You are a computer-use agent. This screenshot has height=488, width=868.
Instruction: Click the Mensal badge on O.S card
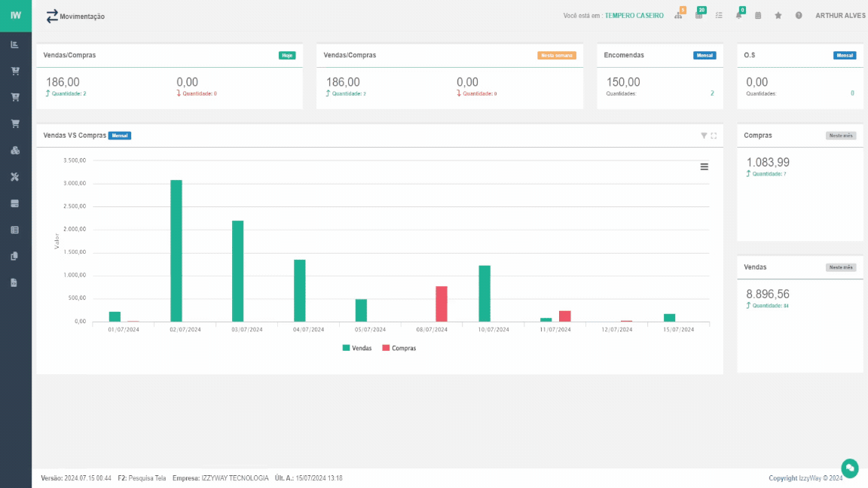pos(845,55)
